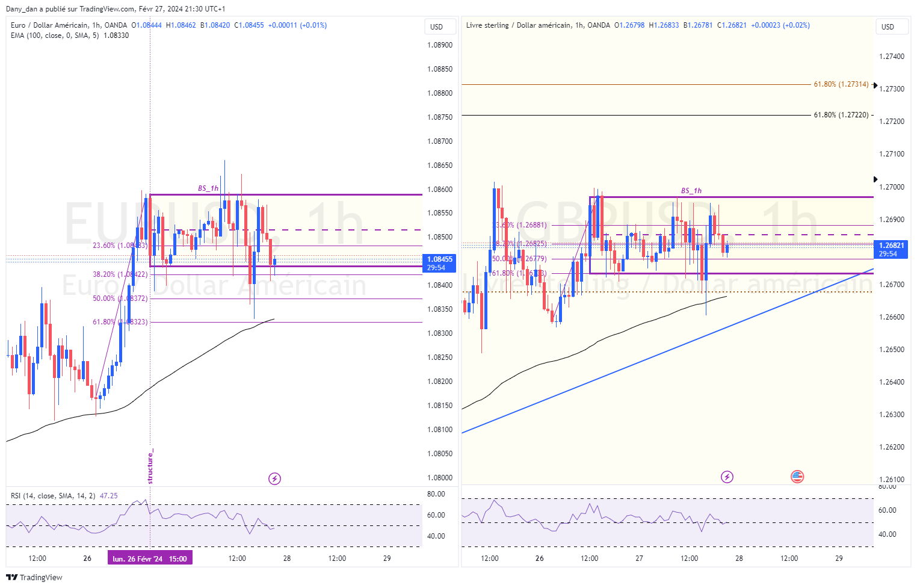Viewport: 917px width, 588px height.
Task: Select the RSI (14, close, SMA, 14, 2) legend
Action: click(x=53, y=496)
